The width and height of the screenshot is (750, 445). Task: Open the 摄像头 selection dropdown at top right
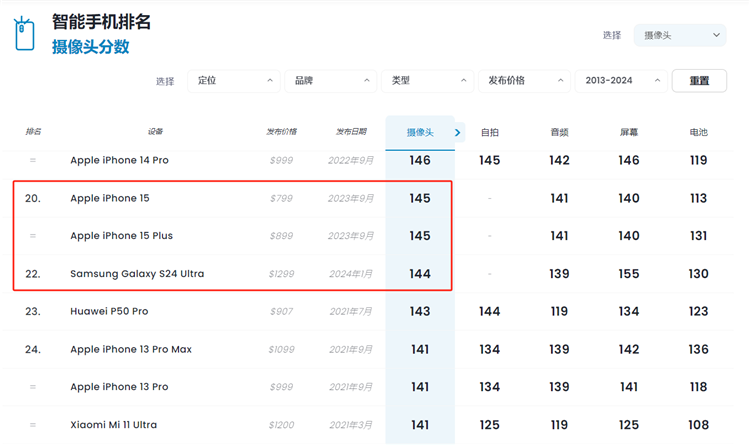(680, 35)
